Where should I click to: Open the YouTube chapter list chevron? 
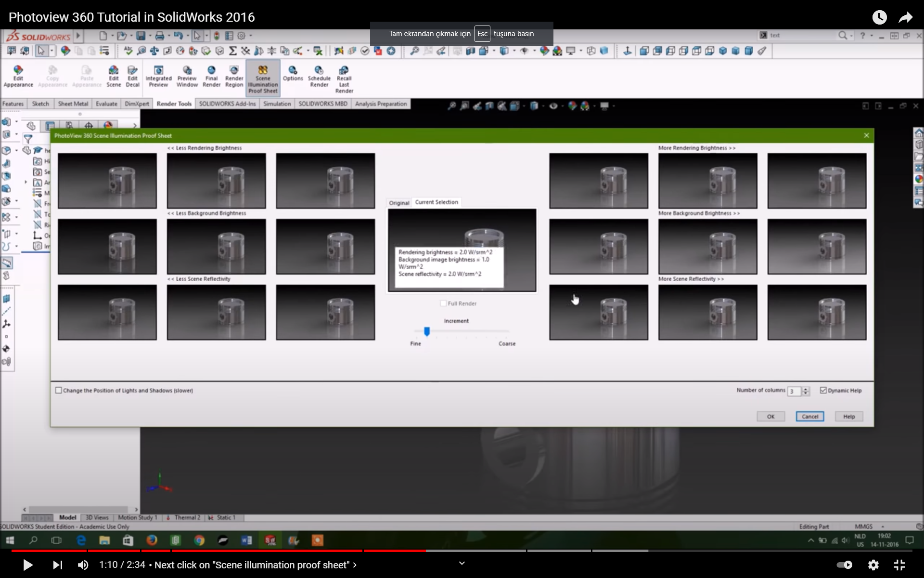(354, 565)
